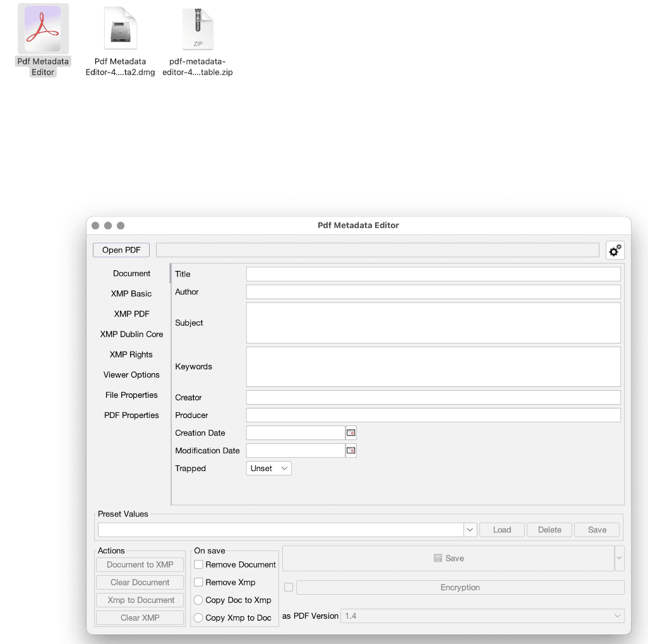648x644 pixels.
Task: Open the Viewer Options section
Action: click(x=132, y=374)
